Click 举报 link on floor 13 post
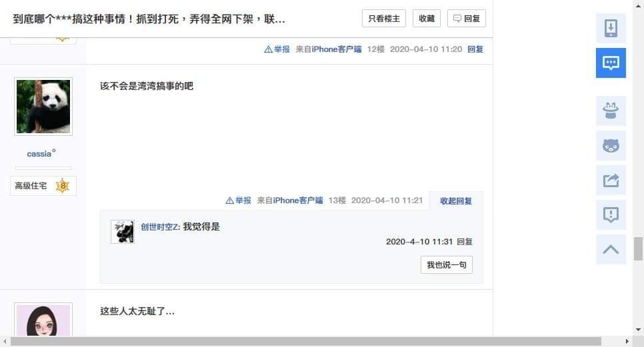This screenshot has width=644, height=347. pyautogui.click(x=238, y=200)
